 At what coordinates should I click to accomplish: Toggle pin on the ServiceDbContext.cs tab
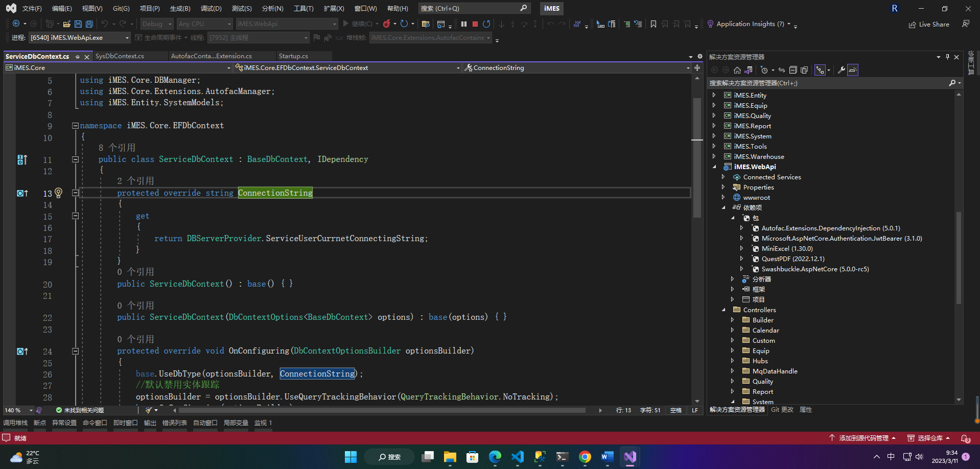coord(78,57)
